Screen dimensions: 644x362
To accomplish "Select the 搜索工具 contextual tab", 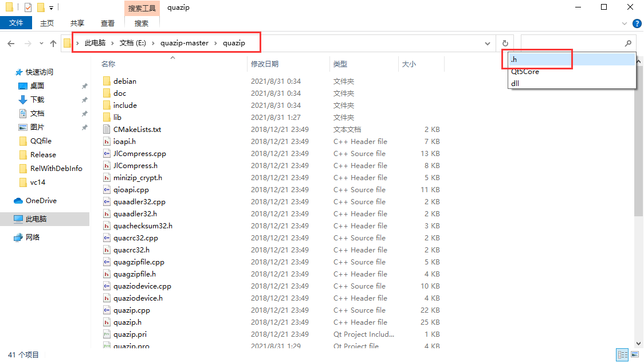I will click(x=142, y=8).
